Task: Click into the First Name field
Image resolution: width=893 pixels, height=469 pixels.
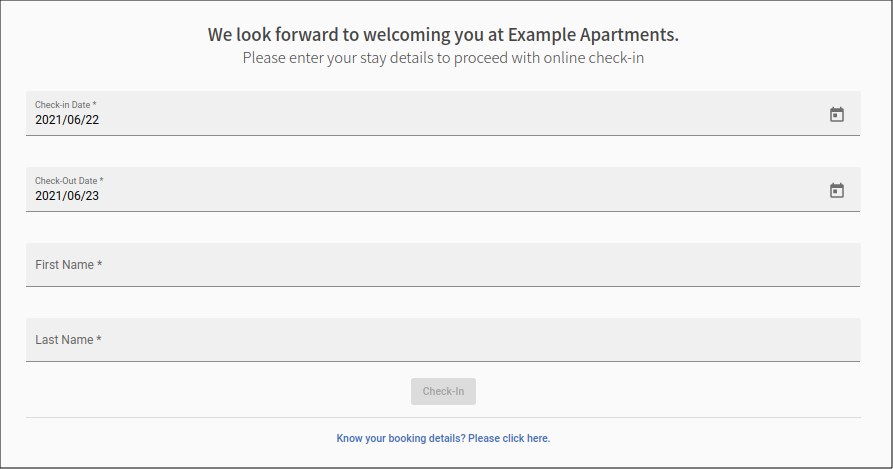Action: coord(443,265)
